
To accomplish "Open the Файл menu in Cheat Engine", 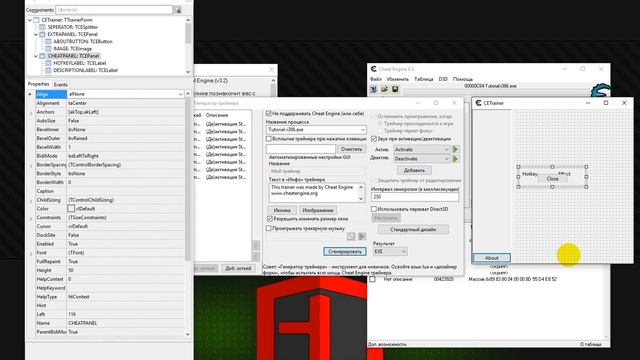I will pyautogui.click(x=376, y=79).
